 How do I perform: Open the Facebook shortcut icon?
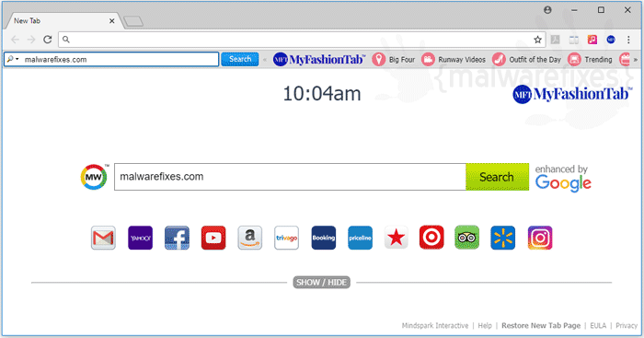coord(177,238)
